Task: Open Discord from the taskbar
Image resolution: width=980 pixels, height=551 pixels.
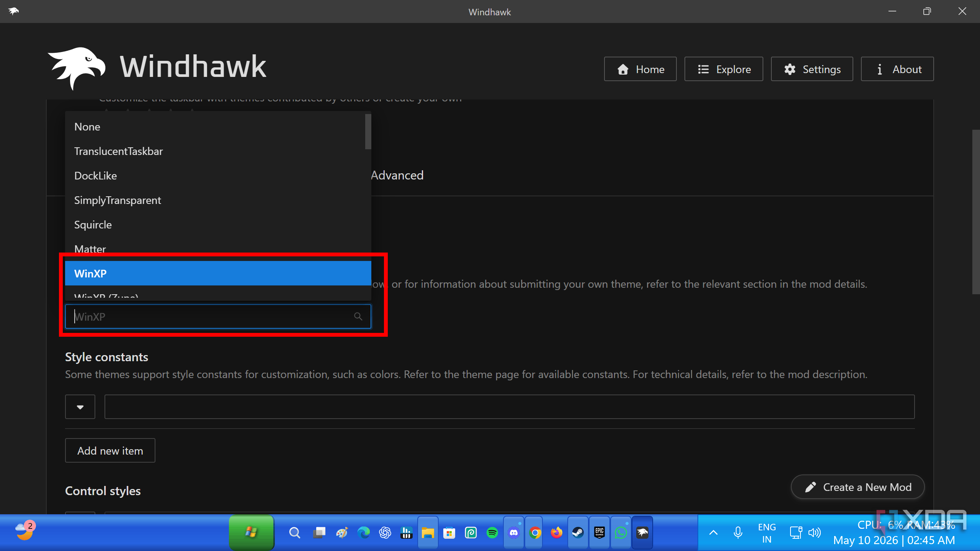Action: pos(514,533)
